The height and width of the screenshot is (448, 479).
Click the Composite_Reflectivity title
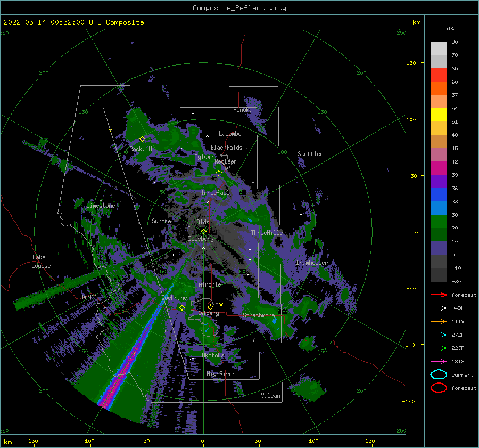pyautogui.click(x=240, y=8)
